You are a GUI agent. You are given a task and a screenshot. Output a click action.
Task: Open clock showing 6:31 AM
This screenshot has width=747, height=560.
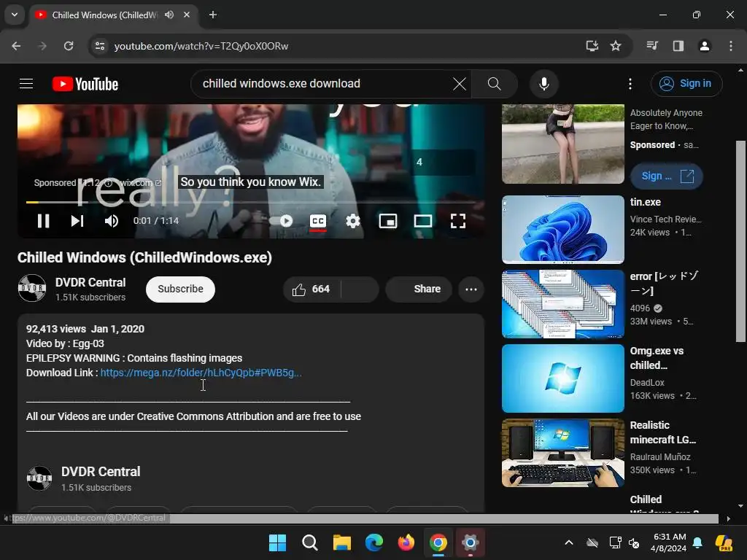(670, 542)
